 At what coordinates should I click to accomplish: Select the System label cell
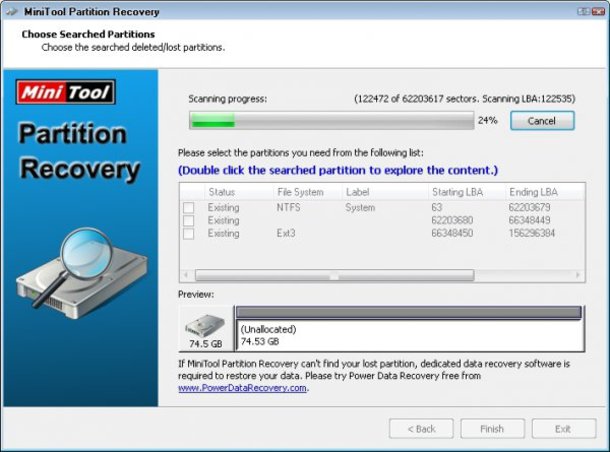(360, 207)
